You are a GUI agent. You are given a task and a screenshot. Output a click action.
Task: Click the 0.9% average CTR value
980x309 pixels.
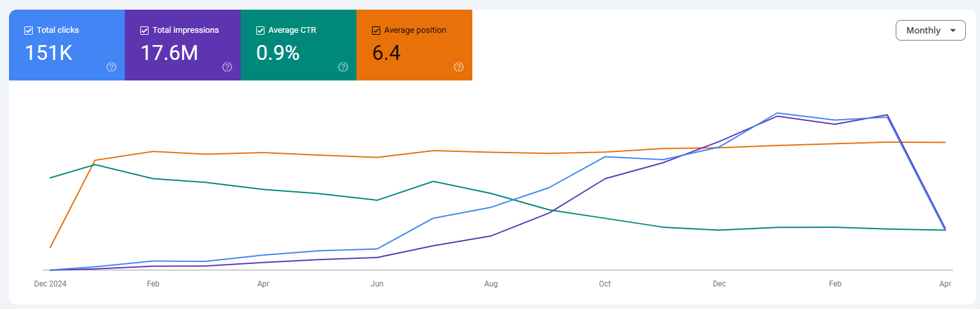[278, 53]
